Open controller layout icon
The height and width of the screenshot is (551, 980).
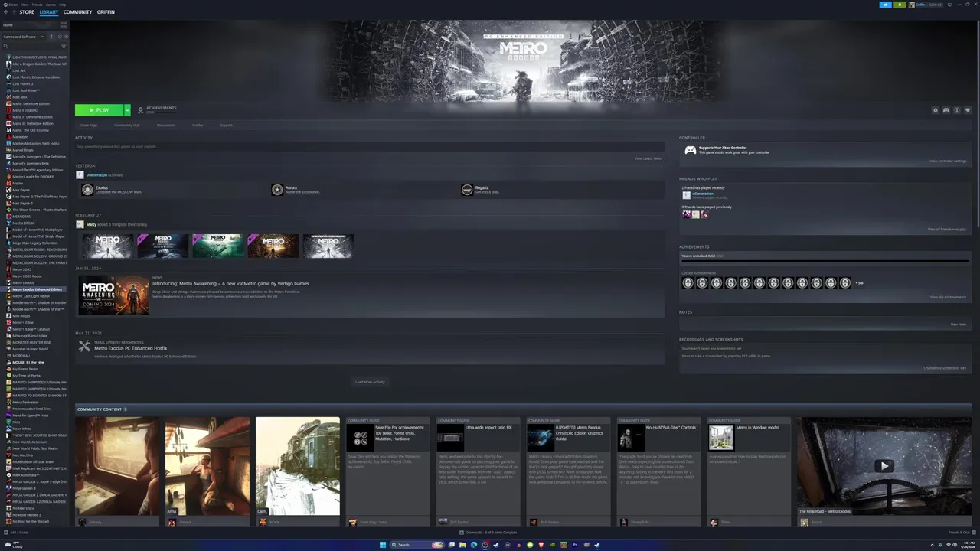coord(946,110)
